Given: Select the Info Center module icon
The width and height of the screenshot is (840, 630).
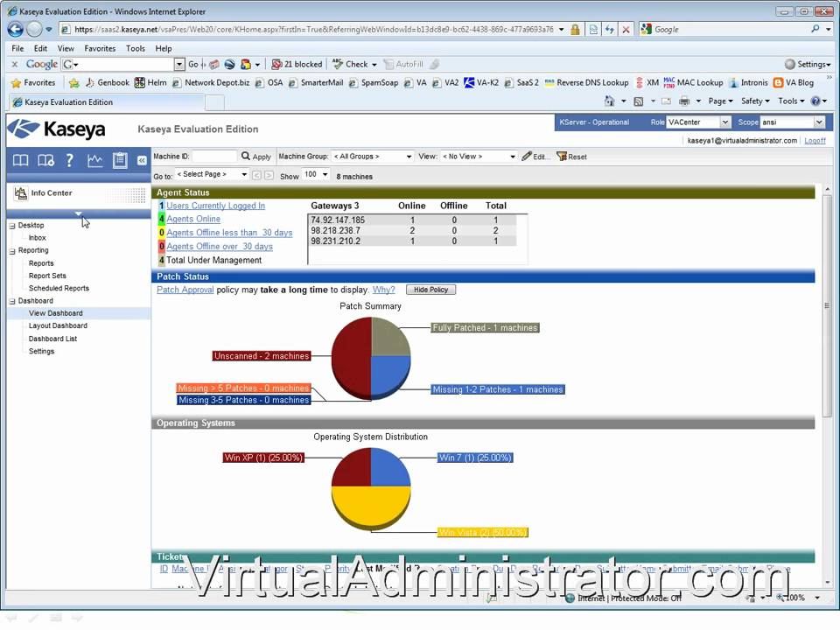Looking at the screenshot, I should tap(21, 192).
